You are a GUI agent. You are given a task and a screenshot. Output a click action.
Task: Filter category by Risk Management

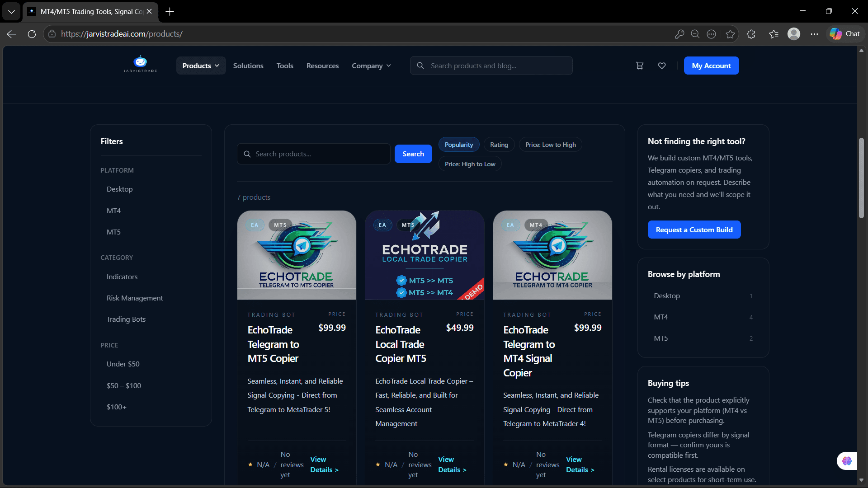(x=135, y=298)
